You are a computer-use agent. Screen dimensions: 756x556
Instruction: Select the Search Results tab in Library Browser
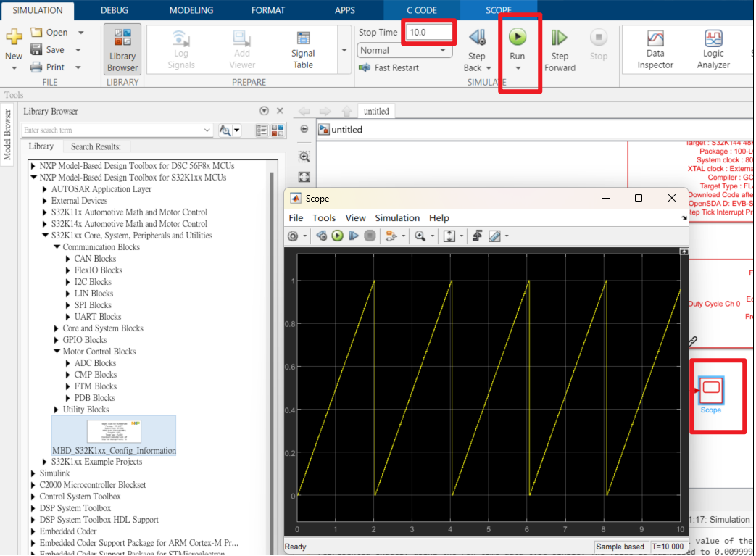point(96,146)
